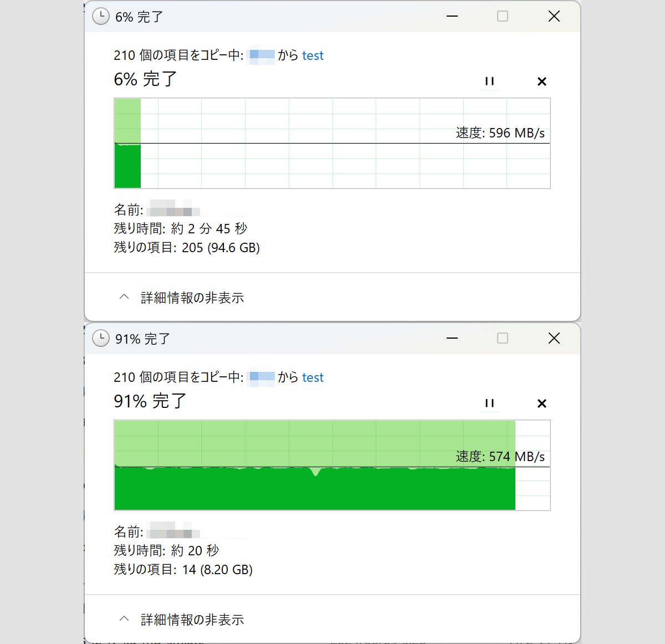Cancel the copy showing 205 remaining items
This screenshot has width=665, height=644.
point(541,81)
